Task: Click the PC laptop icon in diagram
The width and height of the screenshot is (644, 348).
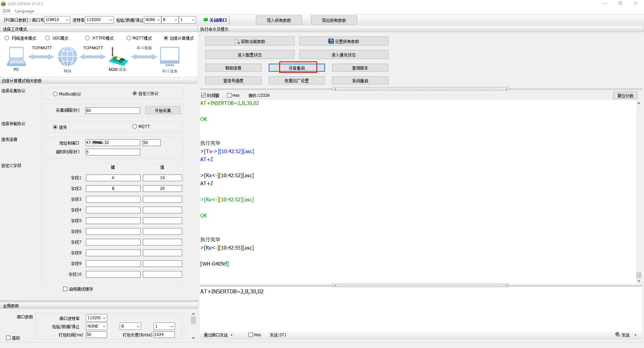Action: [16, 56]
